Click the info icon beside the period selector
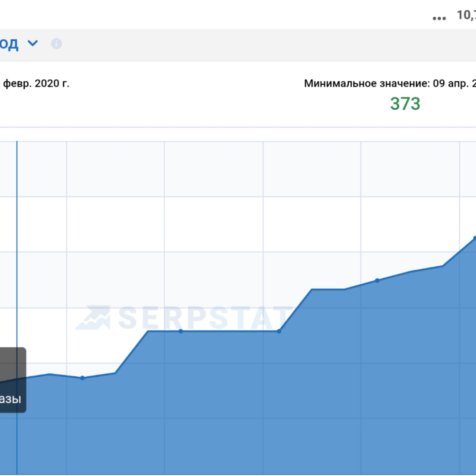This screenshot has width=476, height=476. [56, 44]
